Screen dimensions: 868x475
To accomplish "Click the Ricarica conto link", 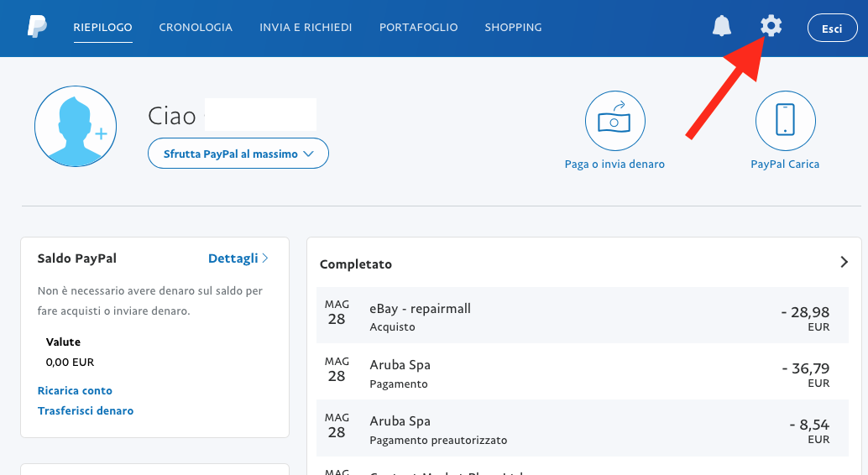I will (75, 390).
